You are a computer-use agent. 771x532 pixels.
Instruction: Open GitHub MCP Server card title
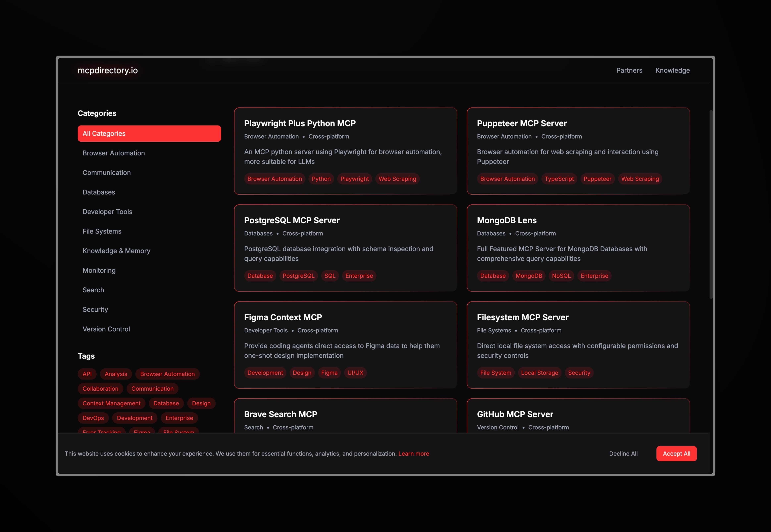[x=515, y=414]
